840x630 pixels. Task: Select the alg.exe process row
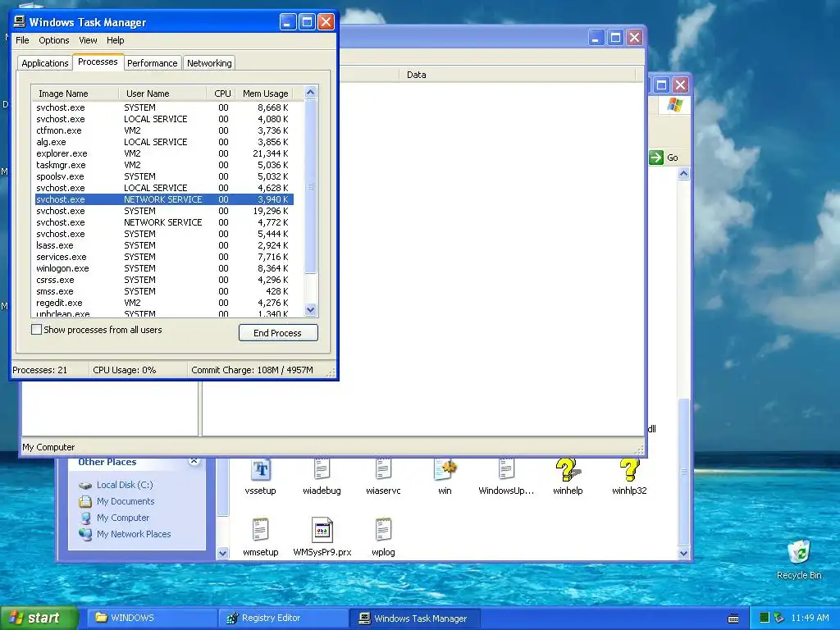pyautogui.click(x=163, y=142)
